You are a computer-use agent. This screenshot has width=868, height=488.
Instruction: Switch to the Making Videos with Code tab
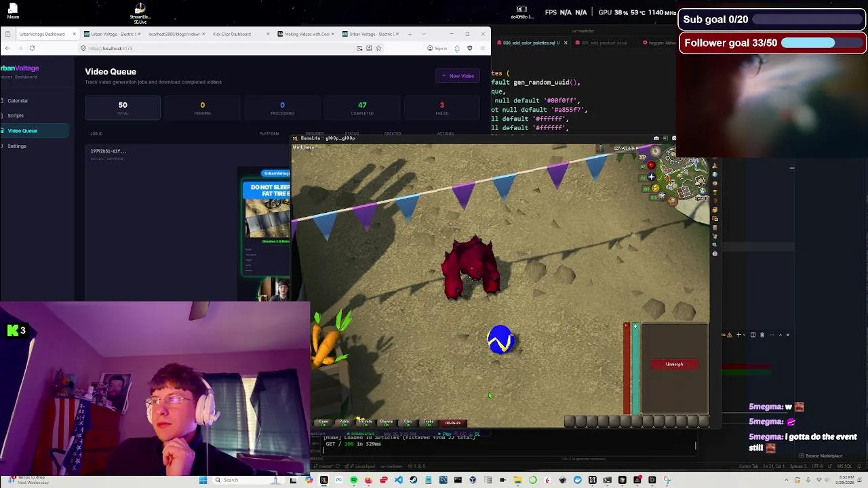[307, 34]
